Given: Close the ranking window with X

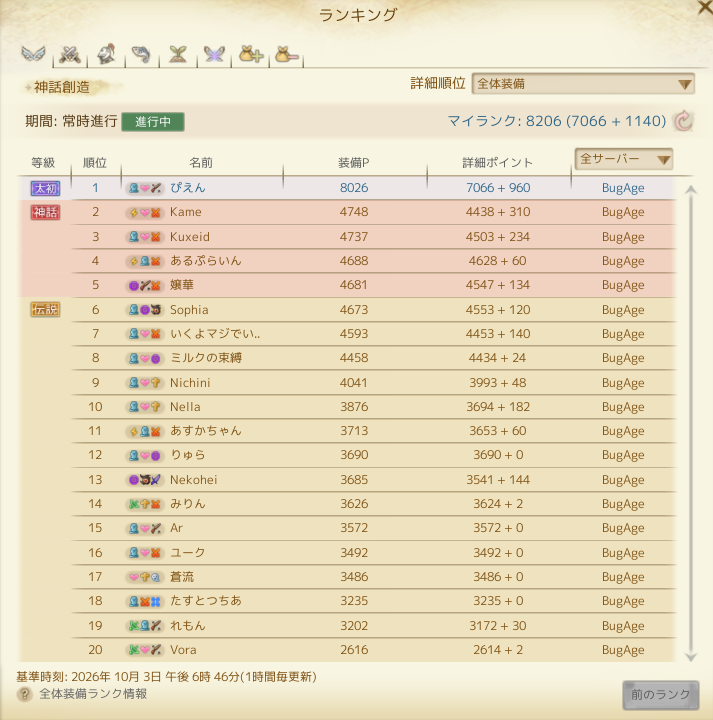Looking at the screenshot, I should [x=704, y=8].
